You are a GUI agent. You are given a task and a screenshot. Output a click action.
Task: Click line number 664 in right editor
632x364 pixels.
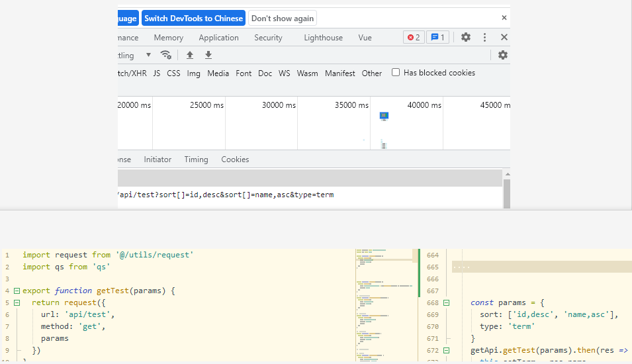click(433, 255)
